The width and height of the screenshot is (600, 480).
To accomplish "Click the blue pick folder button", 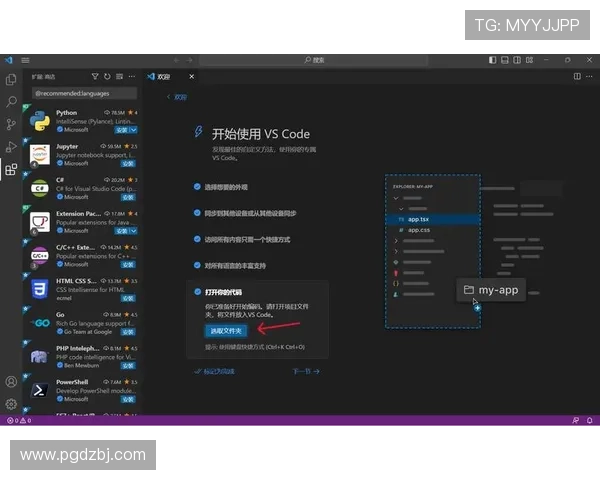I will pos(226,331).
